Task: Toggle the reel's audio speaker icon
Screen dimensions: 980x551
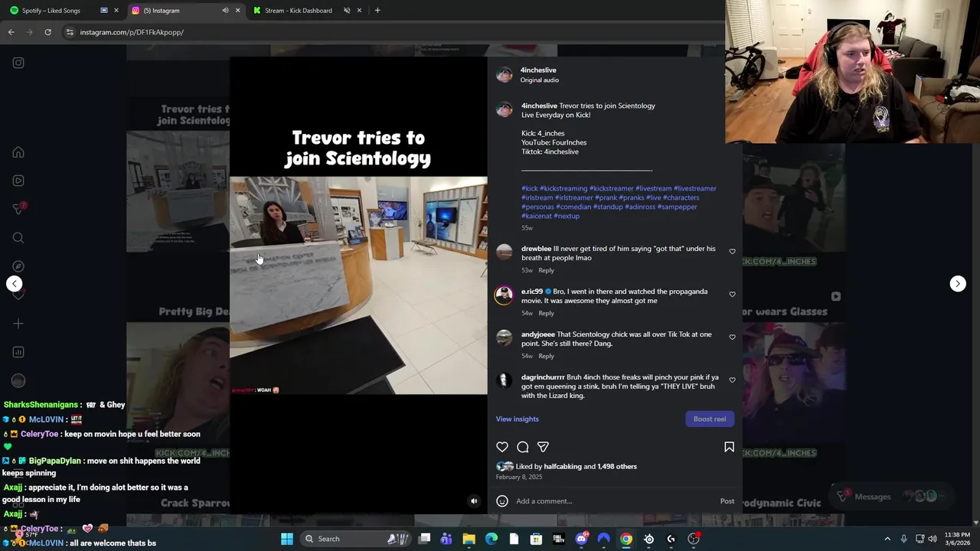Action: (474, 501)
